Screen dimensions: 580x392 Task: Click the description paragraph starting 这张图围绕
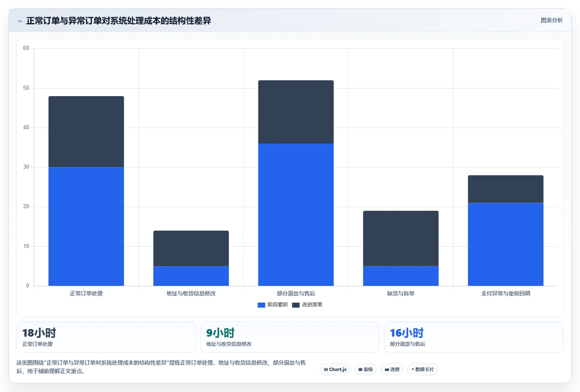coord(161,367)
